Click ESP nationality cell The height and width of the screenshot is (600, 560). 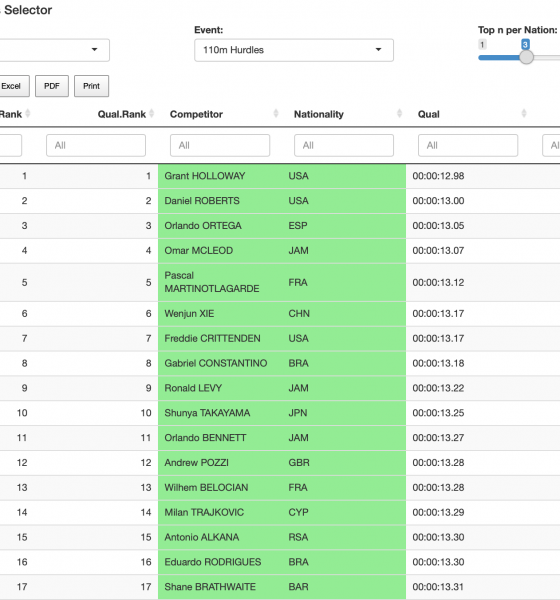click(298, 226)
